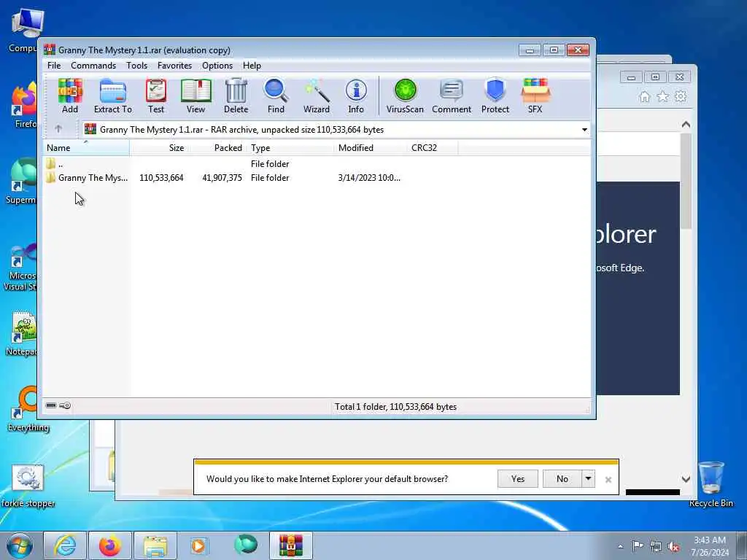Click the taskbar clock showing 3:43 AM
The image size is (747, 560).
[x=710, y=545]
